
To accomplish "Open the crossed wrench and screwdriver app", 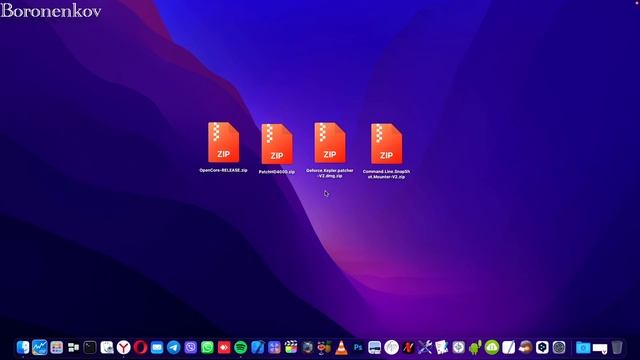I will (425, 347).
